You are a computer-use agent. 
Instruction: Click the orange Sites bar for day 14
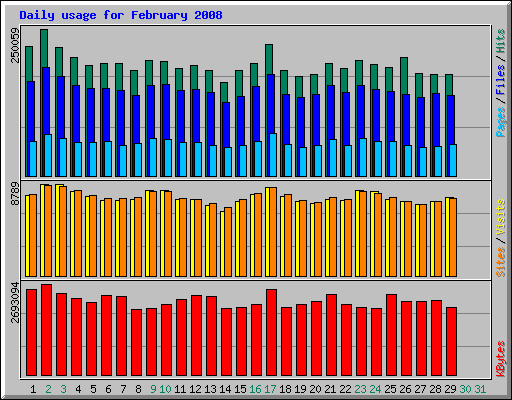pyautogui.click(x=228, y=242)
